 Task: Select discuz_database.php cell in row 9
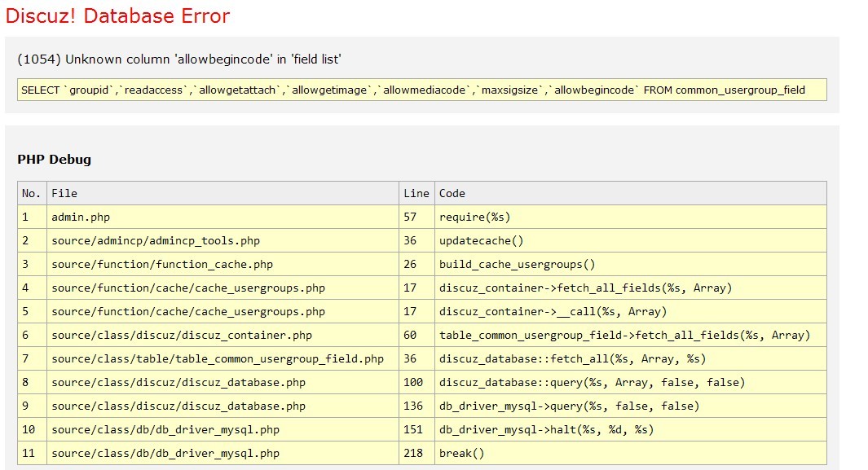[223, 406]
